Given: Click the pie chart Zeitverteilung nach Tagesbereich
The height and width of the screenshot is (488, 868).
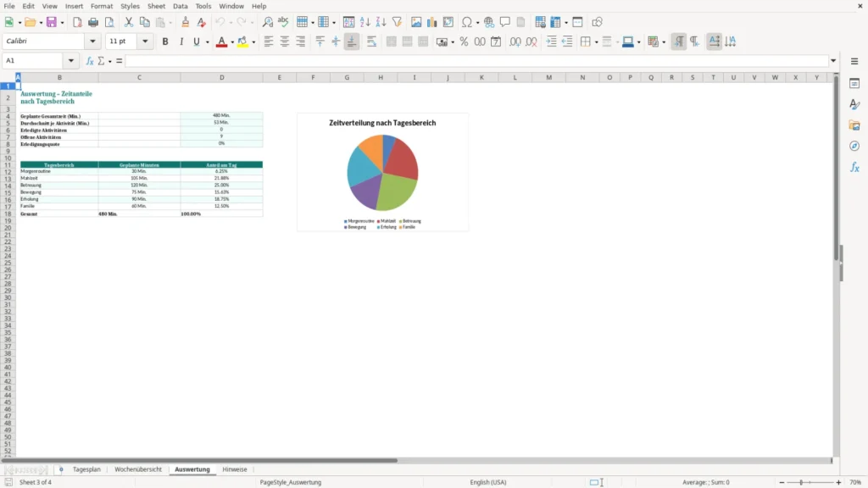Looking at the screenshot, I should point(382,172).
